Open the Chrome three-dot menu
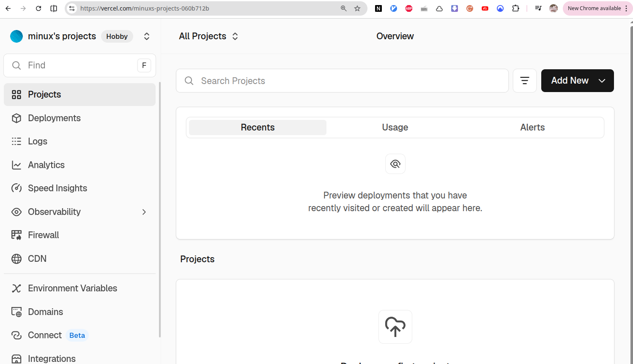 point(626,8)
